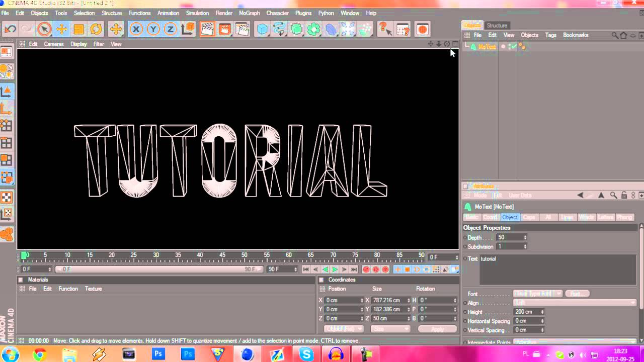Click the Play Forwards button
This screenshot has width=644, height=362.
(x=335, y=269)
